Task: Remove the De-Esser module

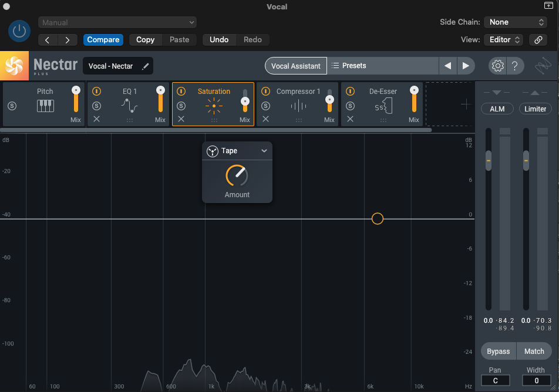Action: [x=350, y=119]
